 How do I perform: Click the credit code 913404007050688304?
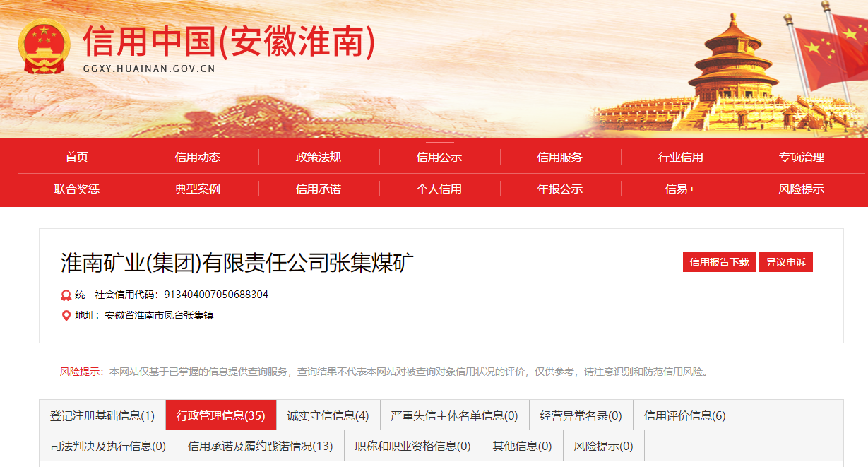216,295
